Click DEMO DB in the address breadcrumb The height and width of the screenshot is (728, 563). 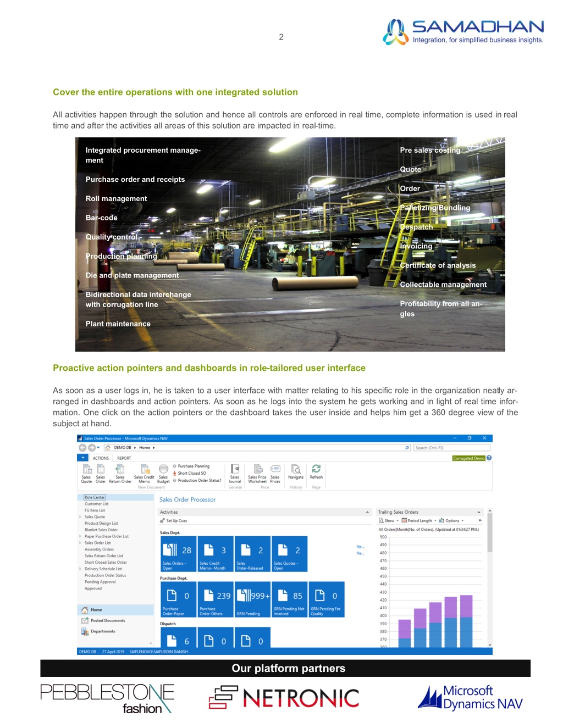pos(123,448)
